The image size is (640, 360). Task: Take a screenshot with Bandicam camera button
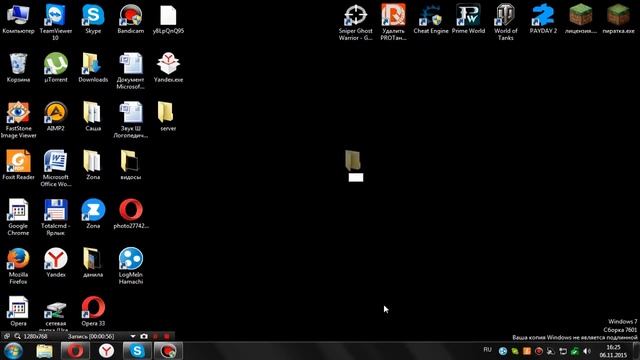click(x=144, y=336)
